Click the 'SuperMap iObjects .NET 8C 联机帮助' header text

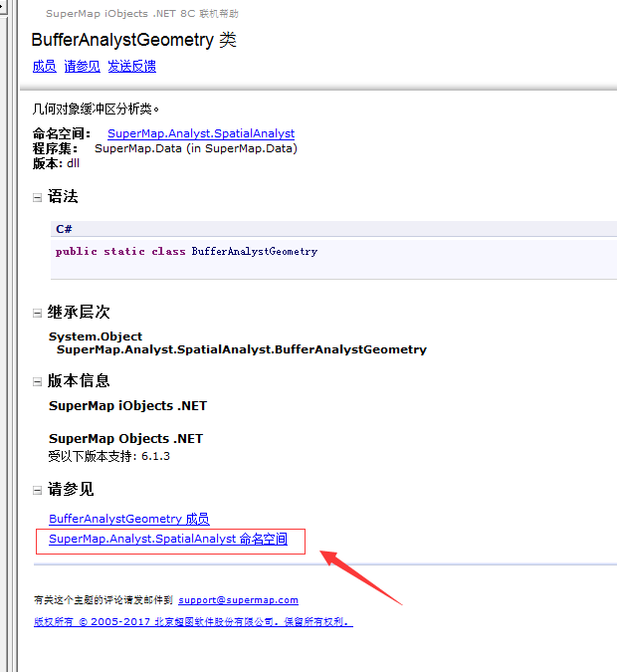click(142, 14)
